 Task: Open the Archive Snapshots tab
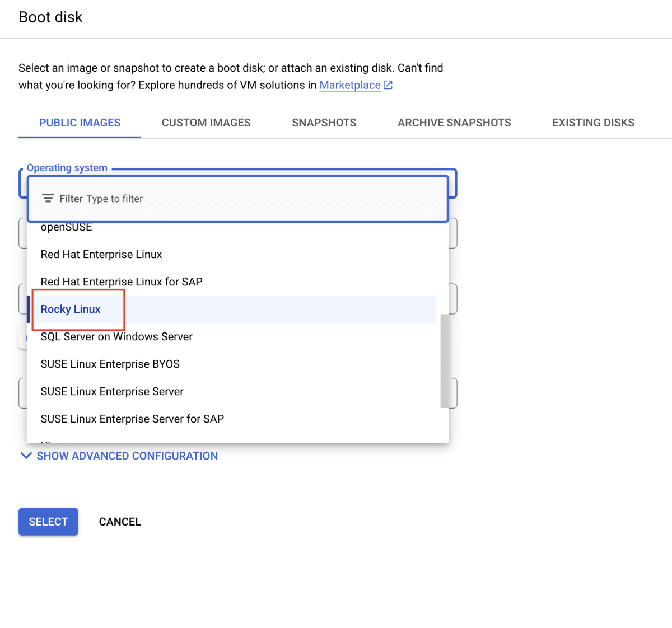click(x=454, y=123)
